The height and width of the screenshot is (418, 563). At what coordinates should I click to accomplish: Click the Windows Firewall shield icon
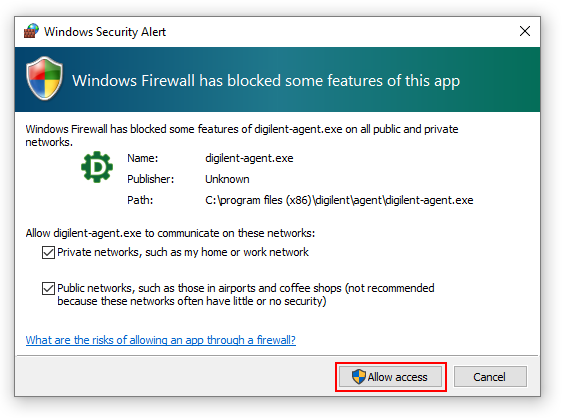44,78
